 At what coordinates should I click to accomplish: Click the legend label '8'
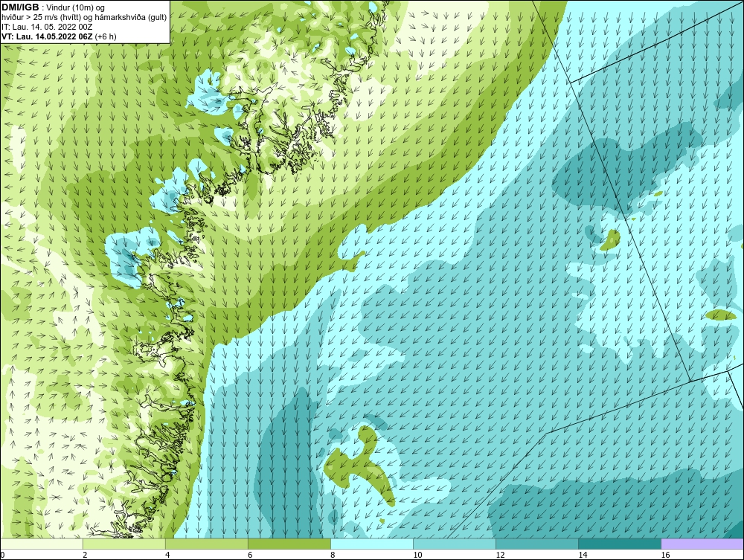tap(333, 556)
